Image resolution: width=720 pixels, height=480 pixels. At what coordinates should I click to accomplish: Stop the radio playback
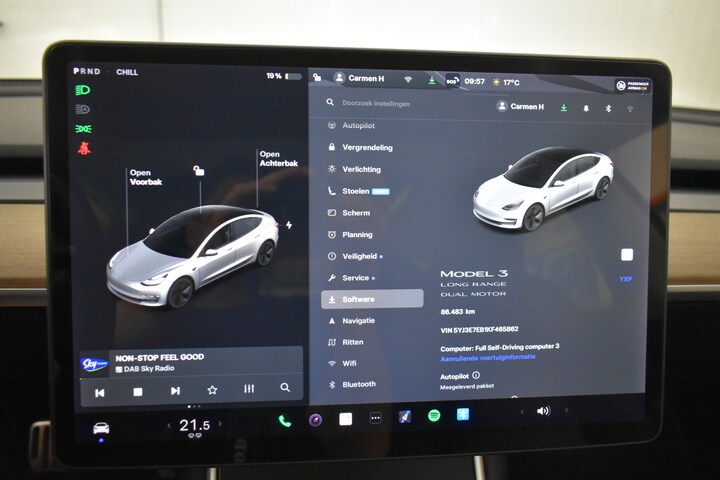(x=138, y=392)
